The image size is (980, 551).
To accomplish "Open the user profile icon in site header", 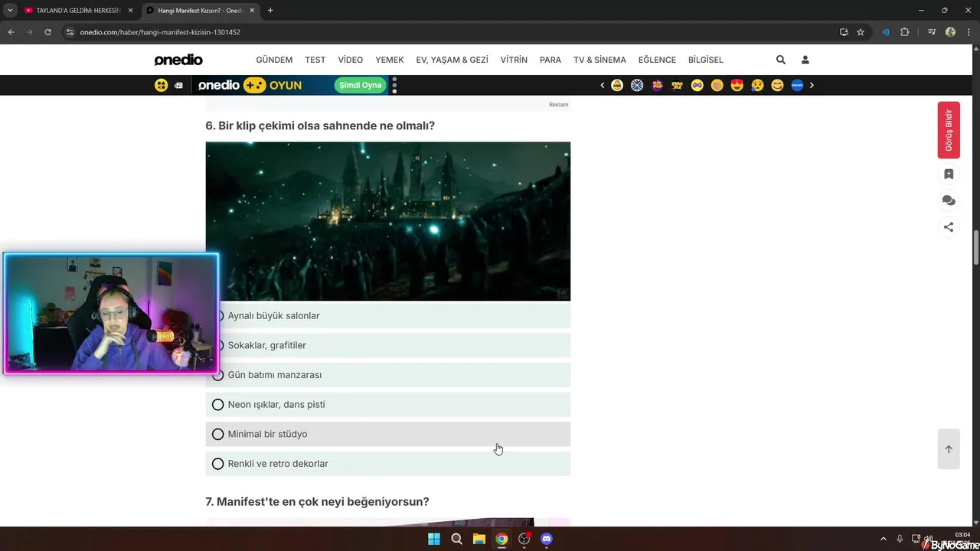I will pyautogui.click(x=805, y=60).
